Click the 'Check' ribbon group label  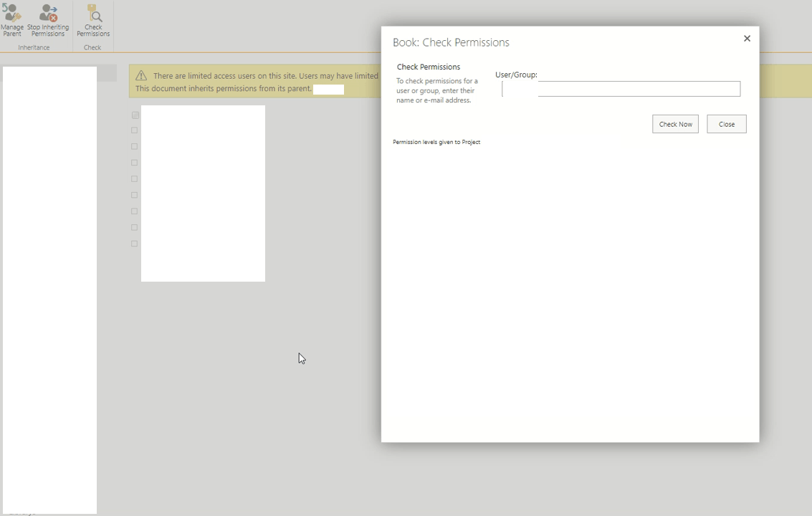(92, 47)
